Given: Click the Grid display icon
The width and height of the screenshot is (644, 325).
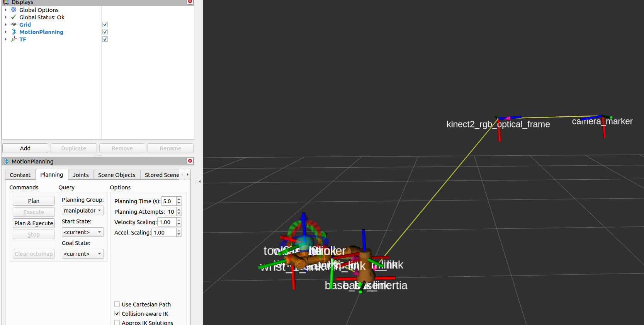Looking at the screenshot, I should [14, 24].
